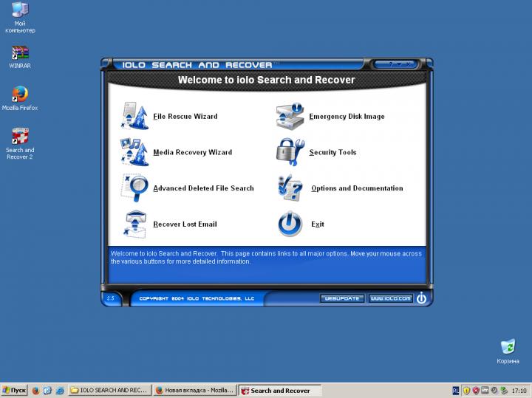Open the Emergency Disk Image icon

(x=290, y=116)
